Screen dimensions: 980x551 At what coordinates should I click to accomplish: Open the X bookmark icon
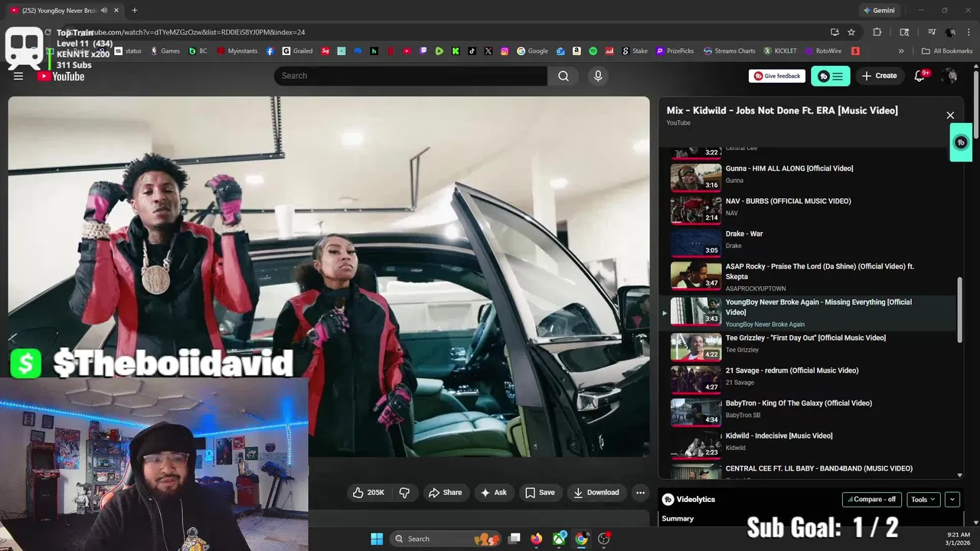[x=488, y=51]
